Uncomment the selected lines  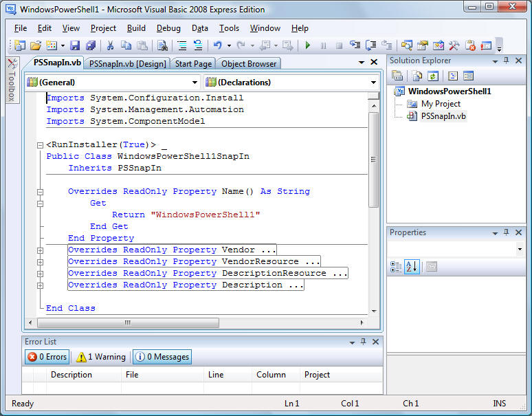(x=198, y=45)
